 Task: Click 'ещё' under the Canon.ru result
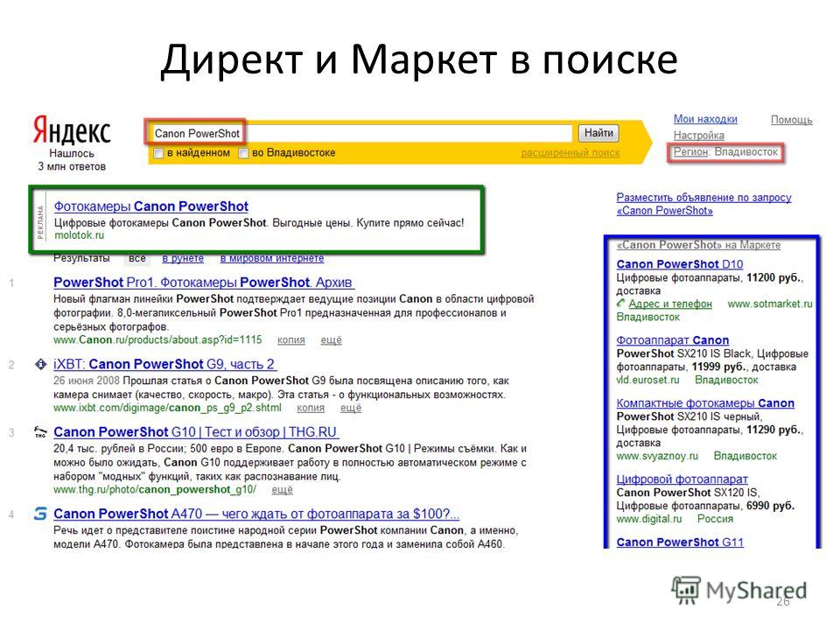pyautogui.click(x=331, y=340)
